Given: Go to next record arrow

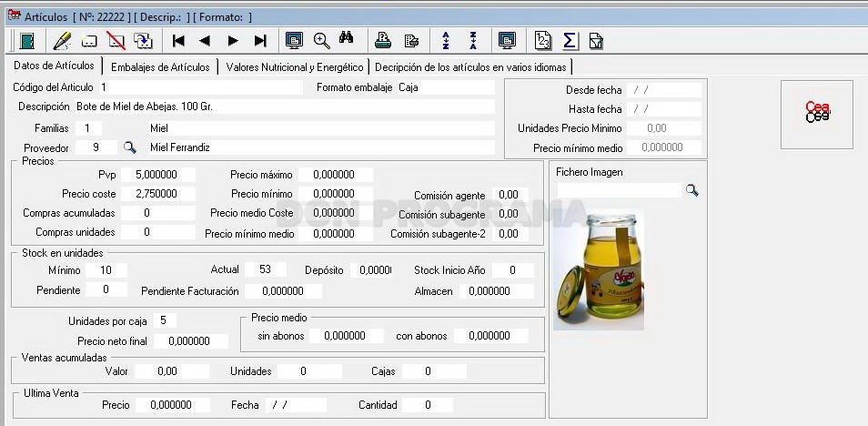Looking at the screenshot, I should click(x=233, y=40).
